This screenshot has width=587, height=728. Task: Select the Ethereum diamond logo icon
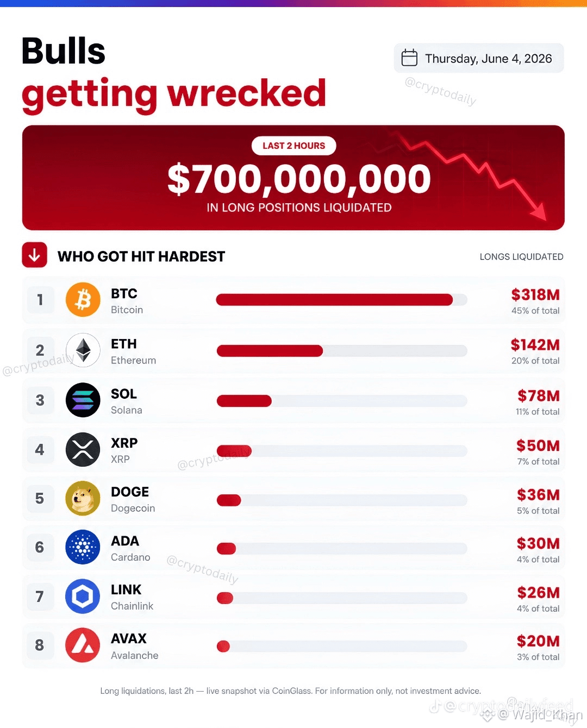(83, 350)
